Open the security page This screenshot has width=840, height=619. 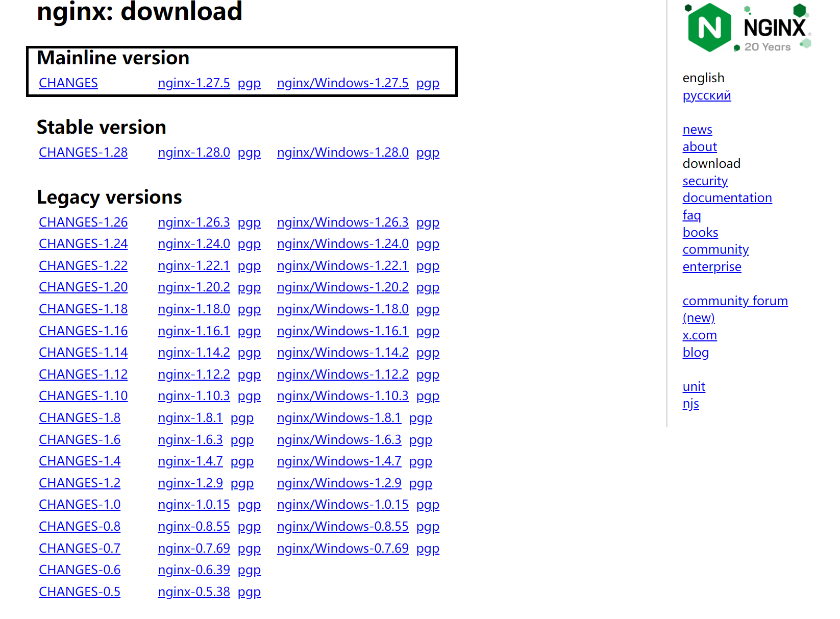pos(705,181)
